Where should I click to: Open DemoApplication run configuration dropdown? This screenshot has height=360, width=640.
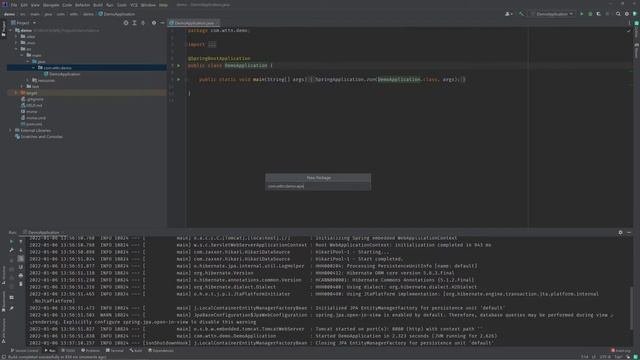pyautogui.click(x=551, y=14)
